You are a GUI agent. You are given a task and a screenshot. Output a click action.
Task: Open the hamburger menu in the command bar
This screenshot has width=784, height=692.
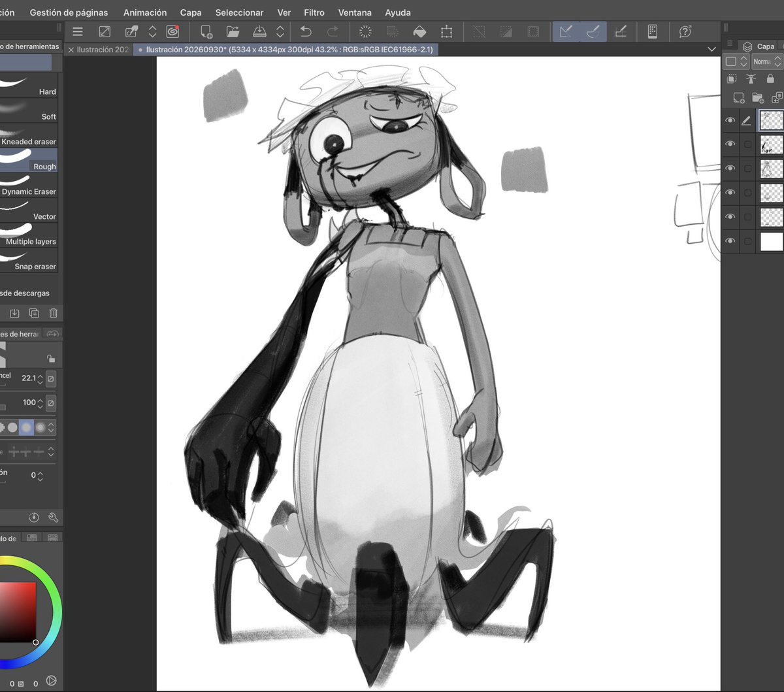point(78,31)
